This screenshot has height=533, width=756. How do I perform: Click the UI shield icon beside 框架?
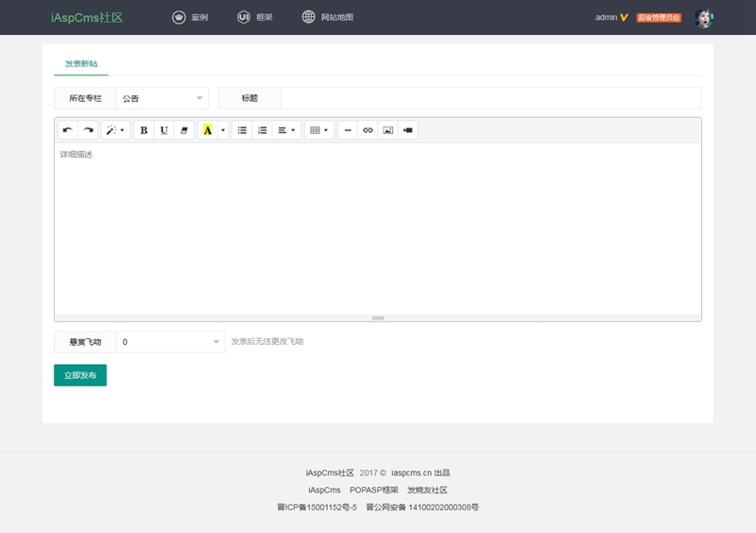click(244, 17)
